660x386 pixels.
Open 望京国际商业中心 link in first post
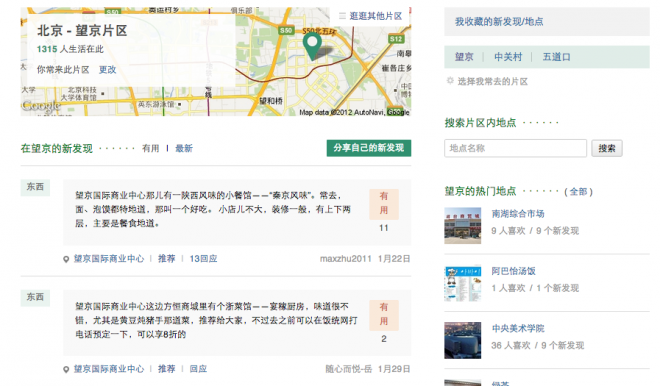109,259
